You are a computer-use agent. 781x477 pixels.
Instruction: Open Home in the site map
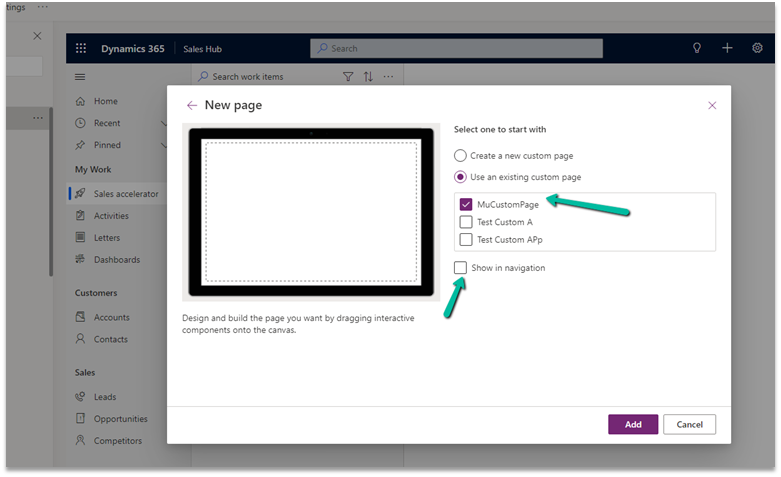[x=106, y=101]
